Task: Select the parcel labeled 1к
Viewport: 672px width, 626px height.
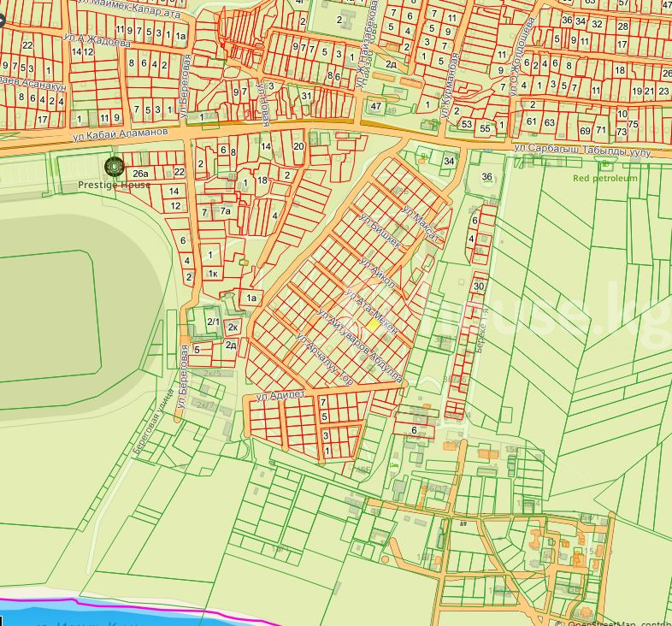Action: coord(212,273)
